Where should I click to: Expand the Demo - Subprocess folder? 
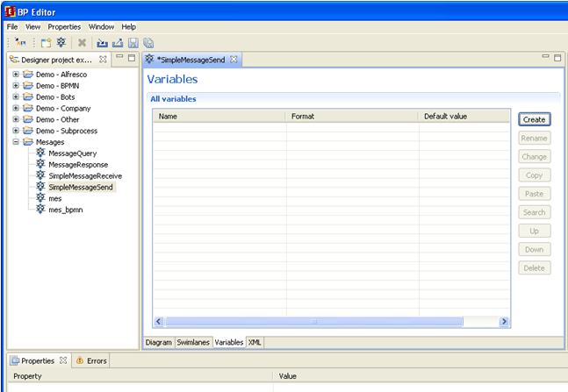16,131
